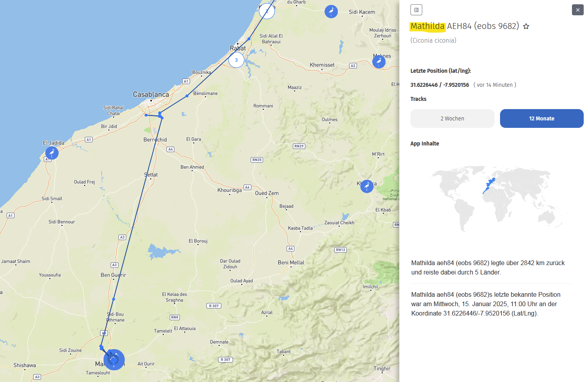Click the westernmost track point near Casablanca
Screen dimensions: 588x382
click(x=146, y=115)
